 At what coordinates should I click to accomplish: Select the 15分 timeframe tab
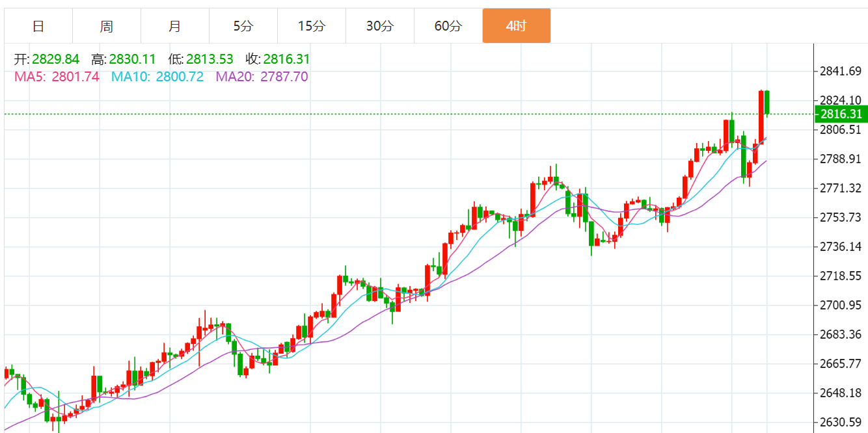312,26
